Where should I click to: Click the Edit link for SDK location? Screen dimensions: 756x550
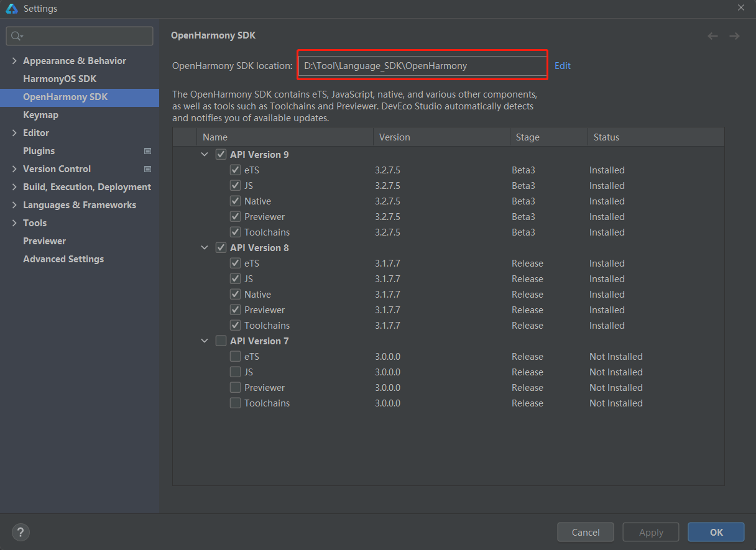coord(563,66)
